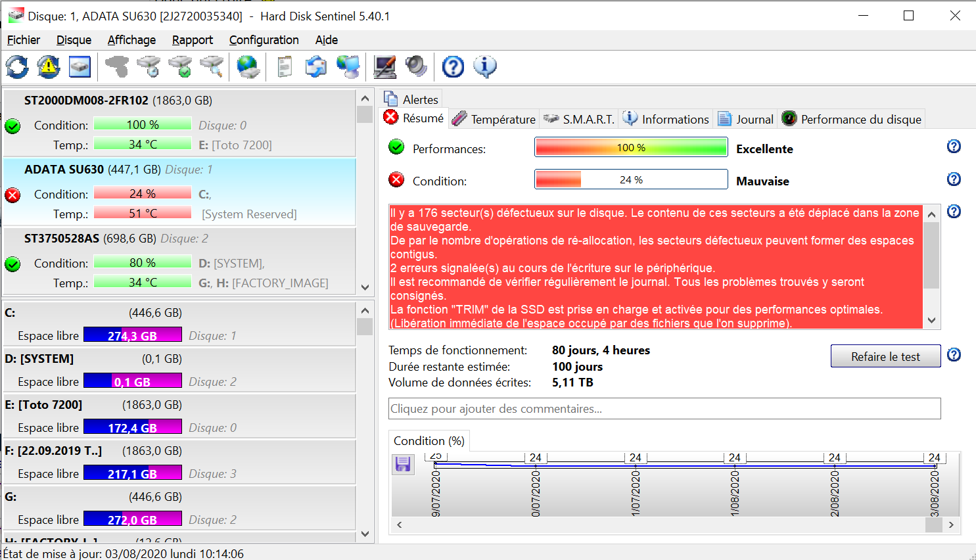
Task: Open the notepad report toolbar icon
Action: [285, 66]
